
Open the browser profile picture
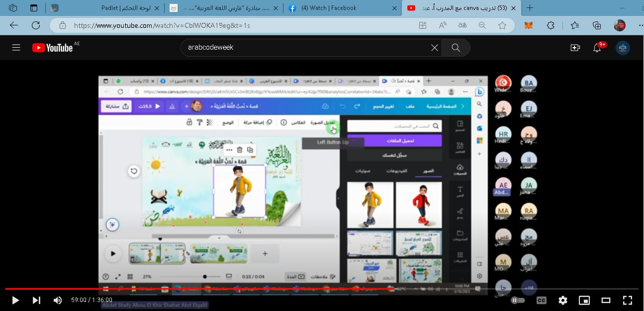pos(619,25)
